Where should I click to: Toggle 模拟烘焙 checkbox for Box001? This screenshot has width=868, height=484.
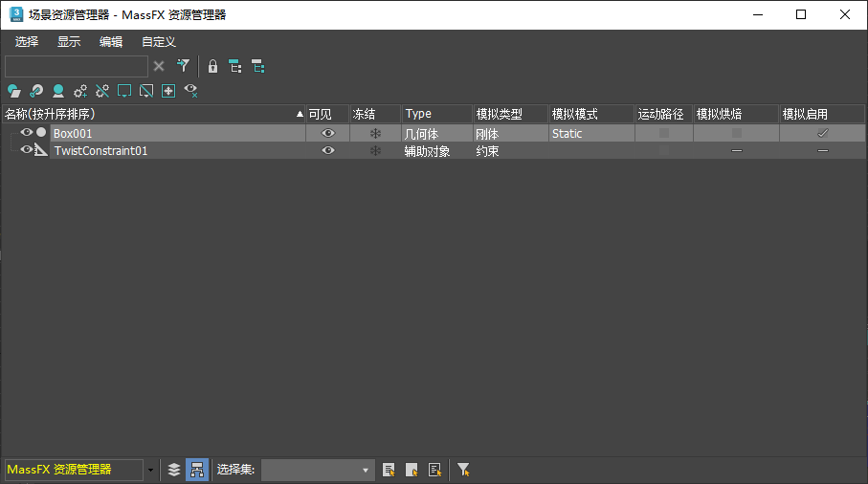tap(737, 133)
